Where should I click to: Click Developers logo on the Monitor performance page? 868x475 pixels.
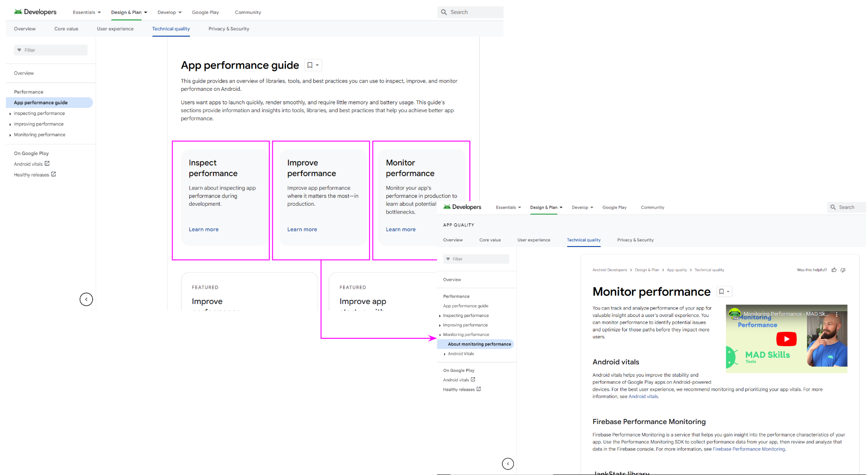(x=462, y=207)
